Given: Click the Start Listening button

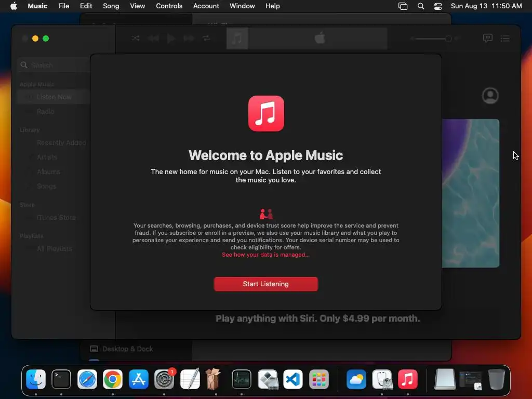Looking at the screenshot, I should coord(265,284).
